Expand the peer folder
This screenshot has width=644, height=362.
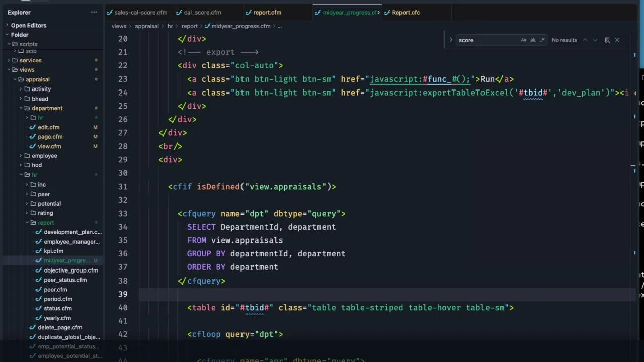44,194
